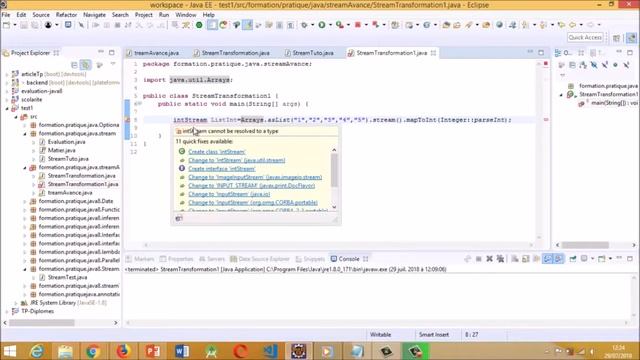The height and width of the screenshot is (360, 640).
Task: Apply quick fix Change to 'IntStream' (java.util.stream)
Action: click(237, 160)
